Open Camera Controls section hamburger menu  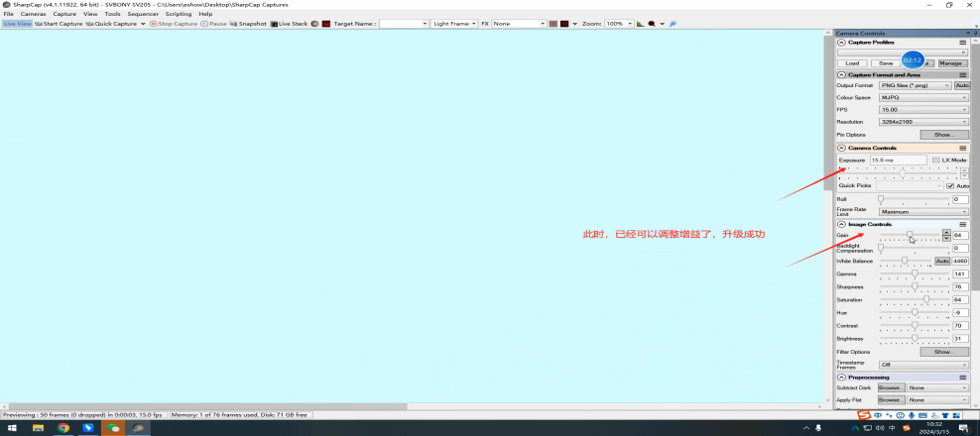[962, 148]
